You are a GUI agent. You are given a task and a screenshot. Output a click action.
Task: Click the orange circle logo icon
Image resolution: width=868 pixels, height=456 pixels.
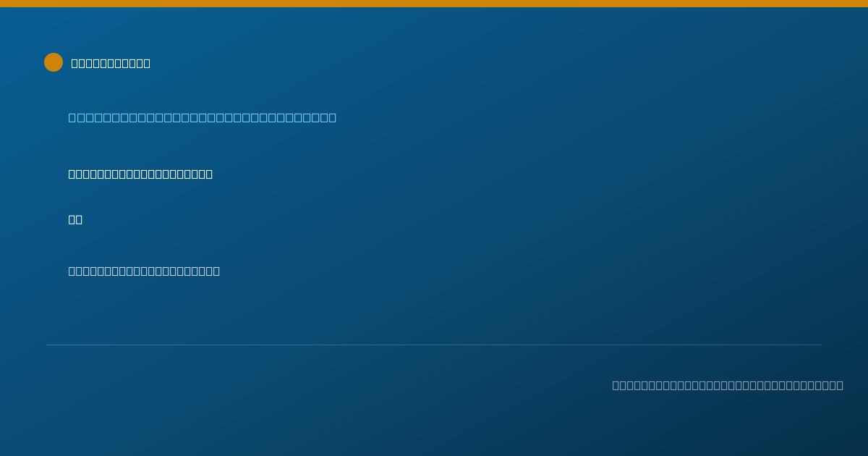tap(54, 62)
